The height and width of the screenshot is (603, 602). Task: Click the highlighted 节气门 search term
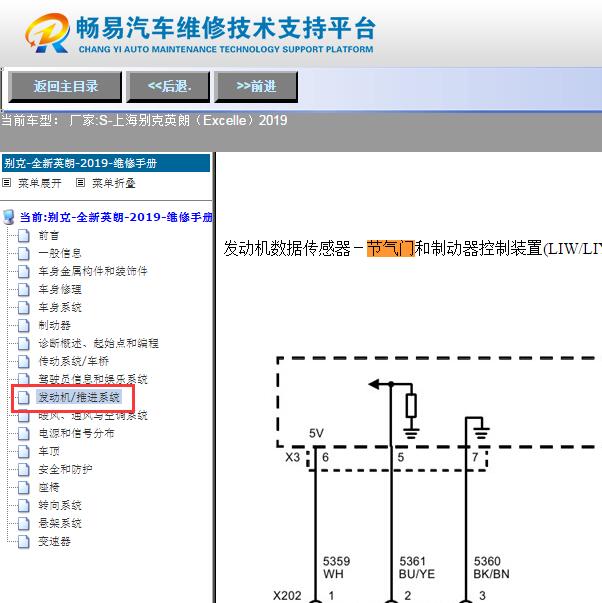[390, 248]
